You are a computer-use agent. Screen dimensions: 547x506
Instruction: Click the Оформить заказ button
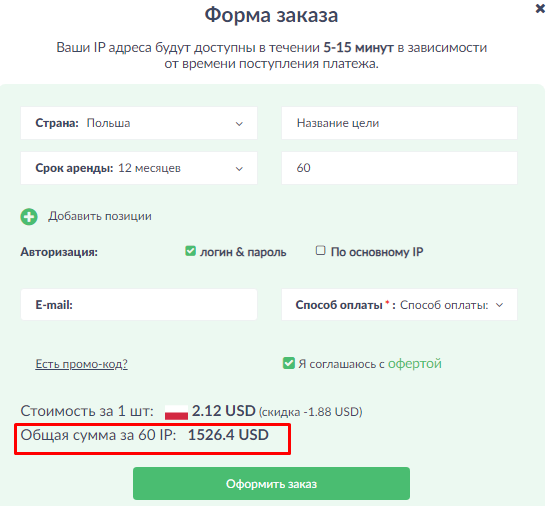click(271, 483)
